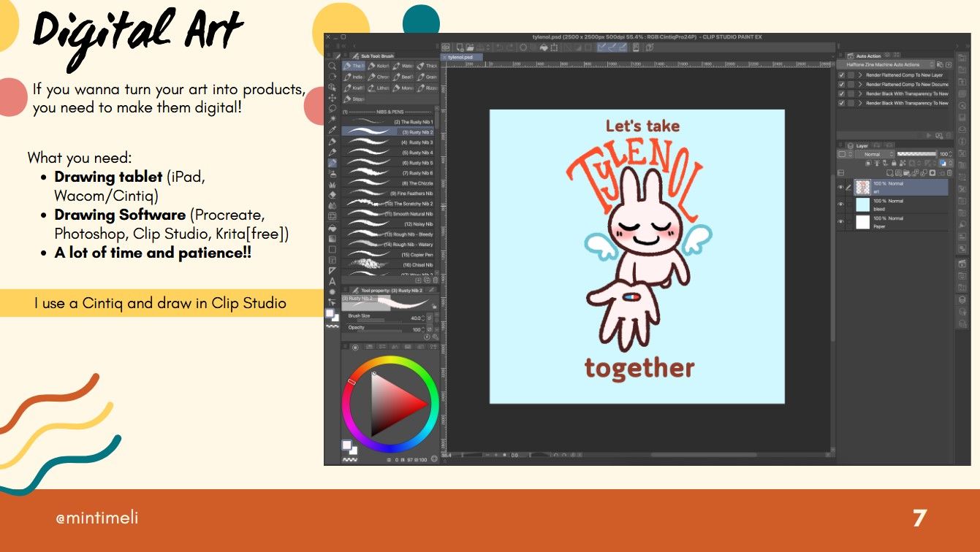Click the layer opacity 100 stepper
Image resolution: width=980 pixels, height=552 pixels.
click(x=951, y=154)
